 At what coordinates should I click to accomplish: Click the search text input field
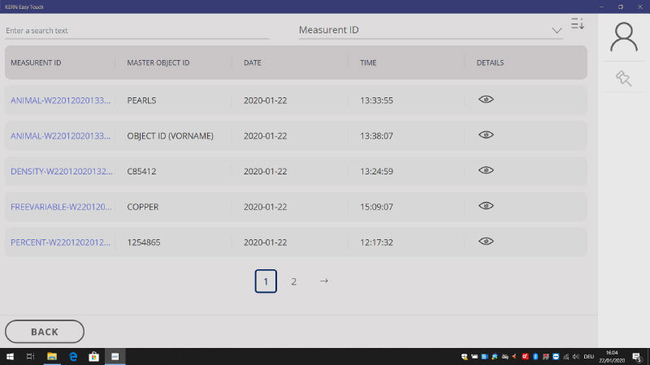[137, 31]
